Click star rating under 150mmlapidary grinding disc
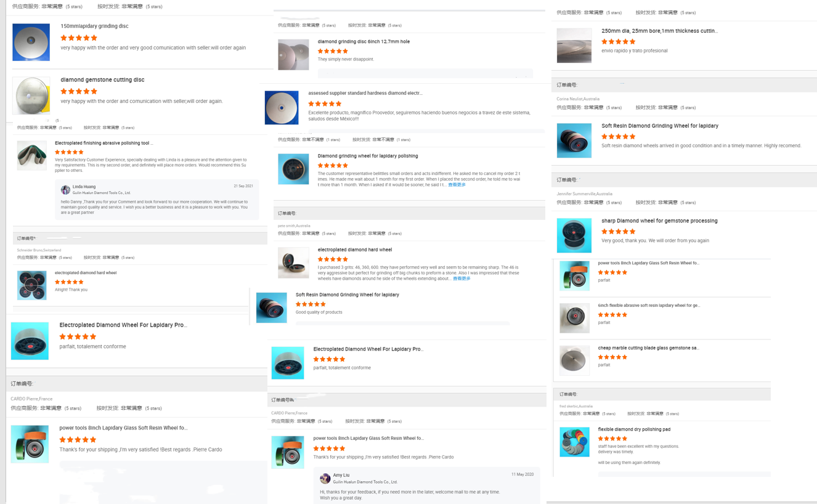Screen dimensions: 817x504 (x=79, y=38)
